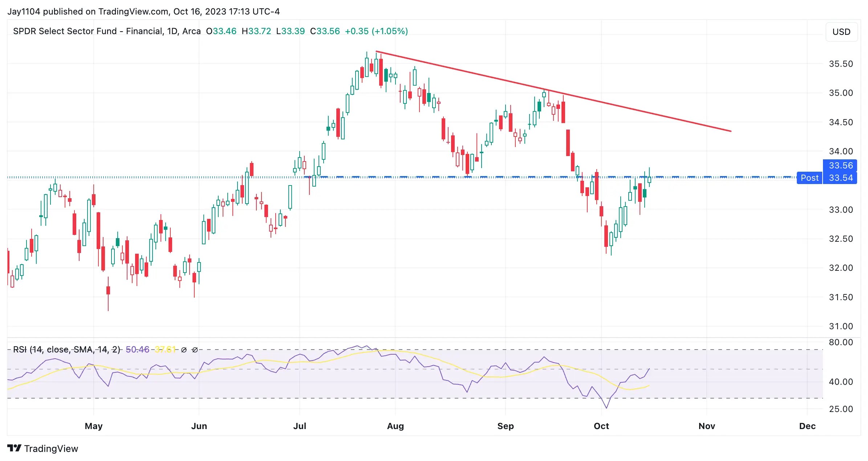
Task: Click the 34.00 price axis label
Action: pos(841,151)
